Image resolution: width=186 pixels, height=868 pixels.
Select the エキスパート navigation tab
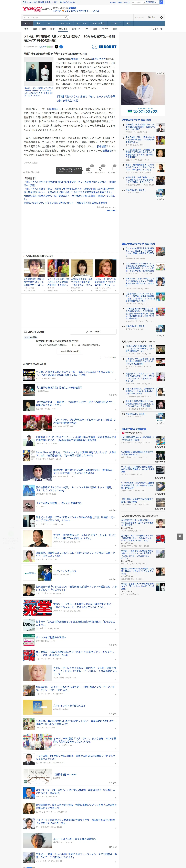64,23
